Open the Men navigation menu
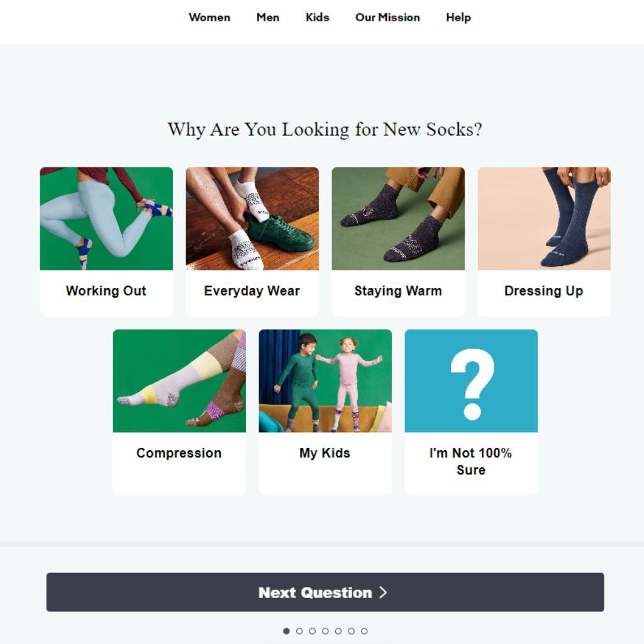Image resolution: width=644 pixels, height=644 pixels. (x=268, y=17)
